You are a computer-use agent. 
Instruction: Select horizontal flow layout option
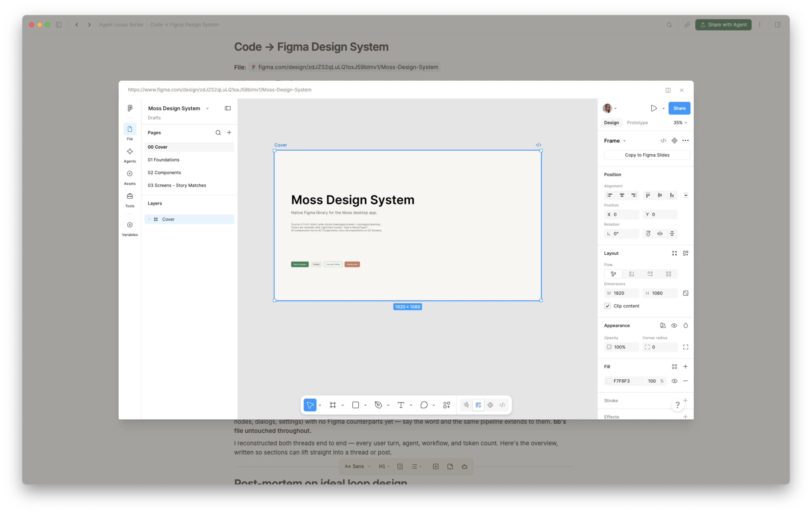pos(650,274)
